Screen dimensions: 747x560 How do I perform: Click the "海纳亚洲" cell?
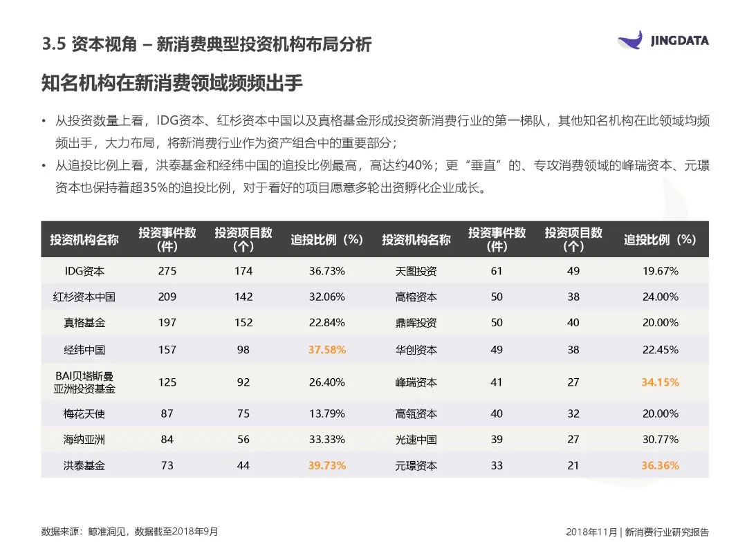coord(84,439)
